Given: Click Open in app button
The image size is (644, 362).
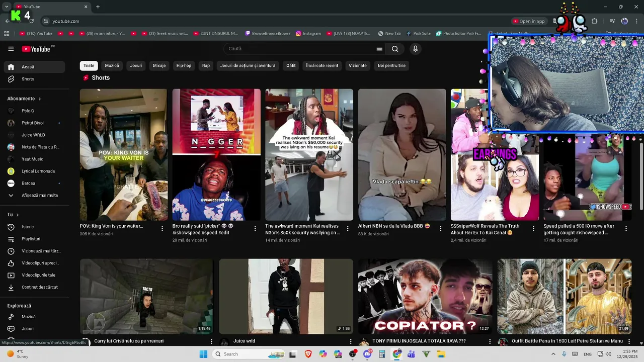Looking at the screenshot, I should coord(529,21).
